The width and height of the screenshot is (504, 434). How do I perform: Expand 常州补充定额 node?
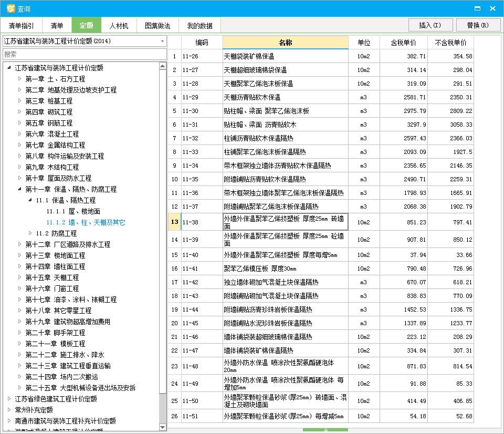click(7, 409)
